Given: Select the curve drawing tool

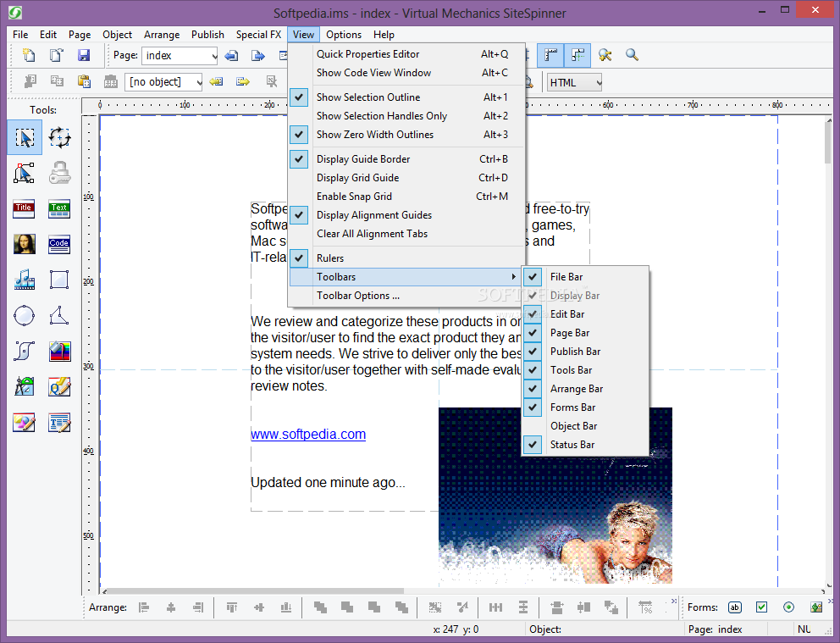Looking at the screenshot, I should [25, 352].
